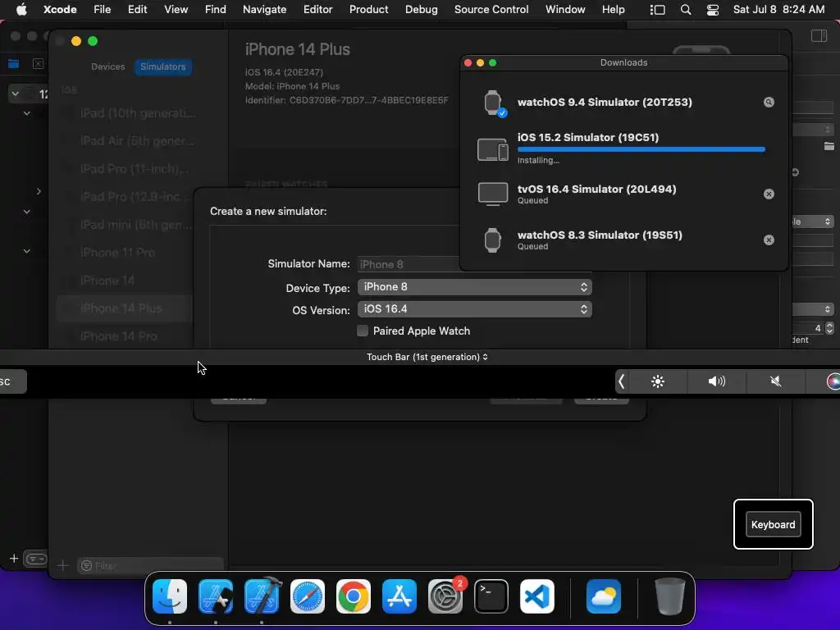Click the Filter field in the simulators list
This screenshot has height=630, width=840.
(x=151, y=566)
